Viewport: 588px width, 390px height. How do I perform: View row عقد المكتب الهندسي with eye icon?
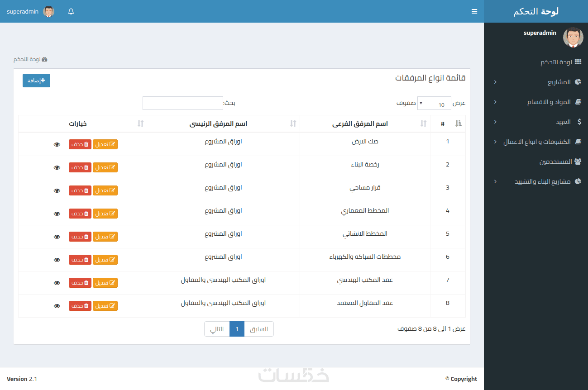point(57,283)
